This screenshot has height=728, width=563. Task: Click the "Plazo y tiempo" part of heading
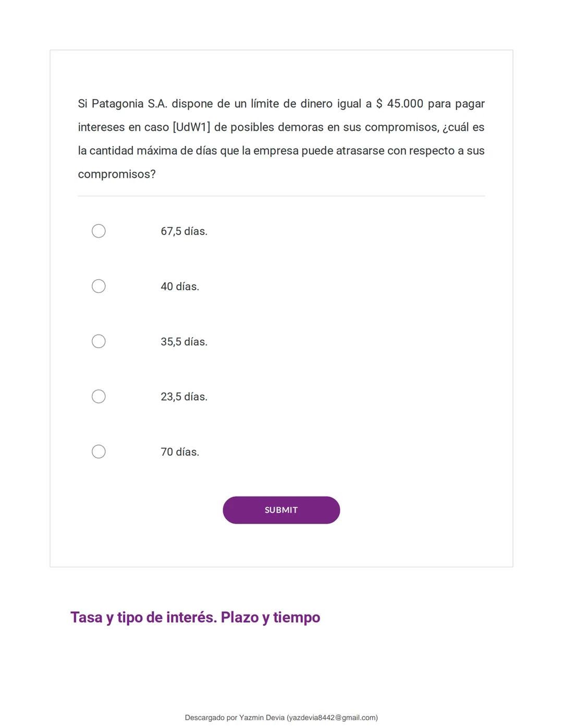click(270, 618)
